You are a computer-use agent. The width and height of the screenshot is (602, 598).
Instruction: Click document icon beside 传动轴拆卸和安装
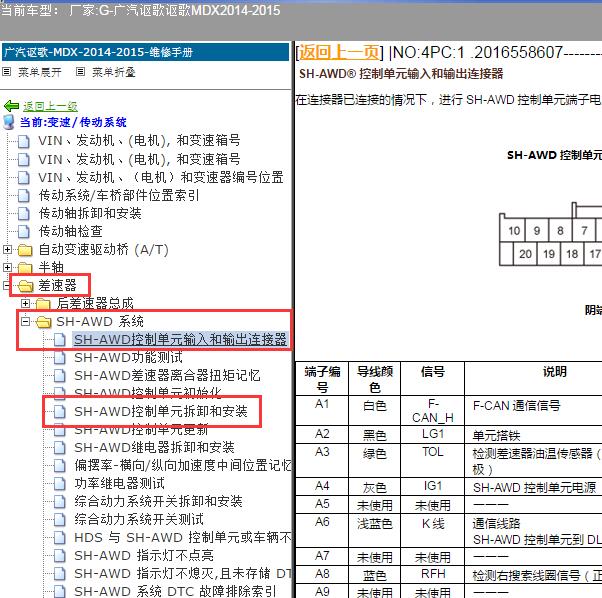[24, 214]
